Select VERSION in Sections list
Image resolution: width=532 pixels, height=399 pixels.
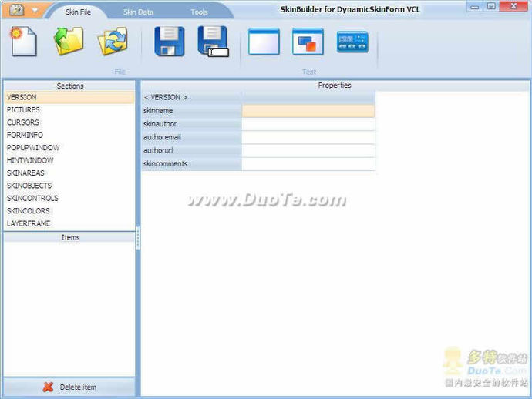69,97
